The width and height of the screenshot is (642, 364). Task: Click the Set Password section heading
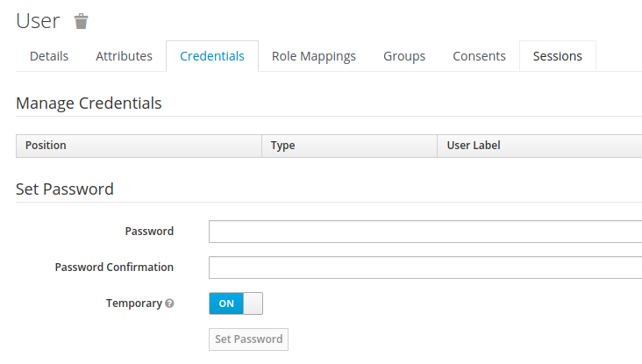(65, 189)
